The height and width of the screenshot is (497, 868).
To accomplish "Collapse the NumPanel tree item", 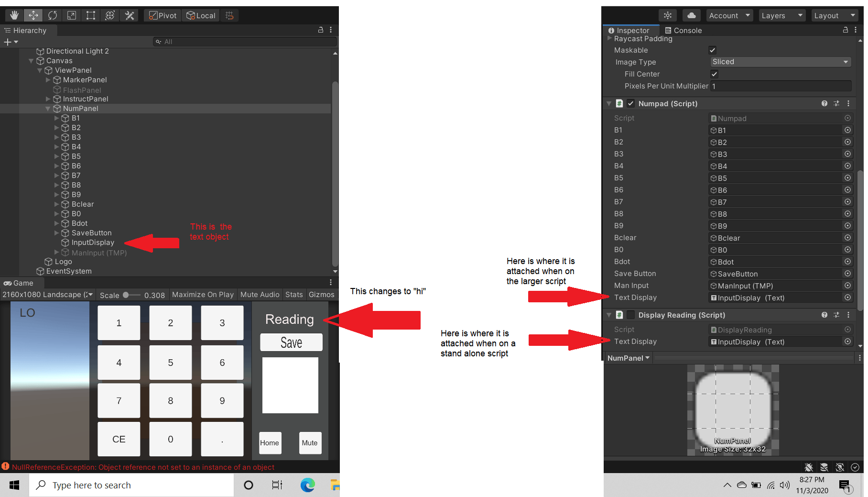I will 48,109.
